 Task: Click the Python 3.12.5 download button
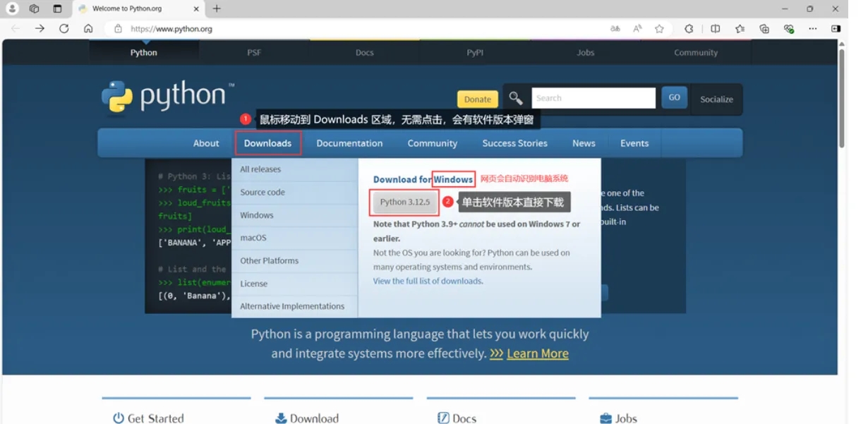[x=405, y=202]
